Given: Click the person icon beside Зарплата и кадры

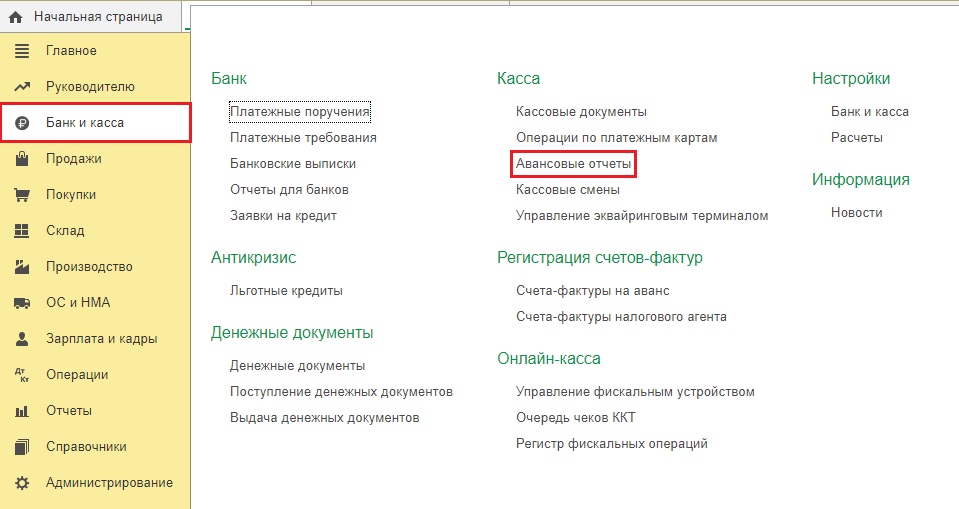Looking at the screenshot, I should [x=22, y=339].
